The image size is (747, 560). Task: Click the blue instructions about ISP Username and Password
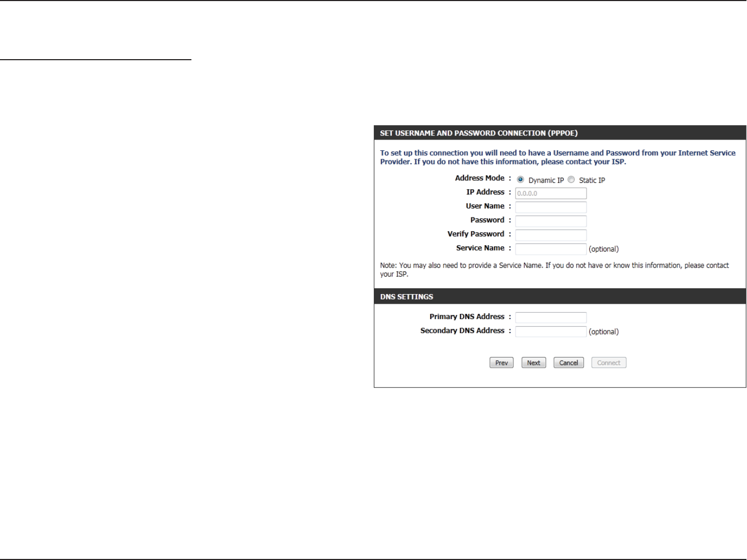pos(558,157)
